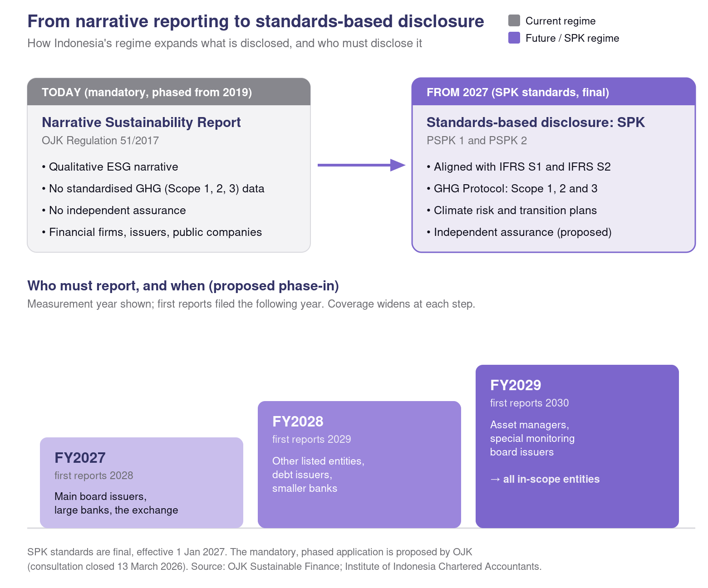Click 'Asset managers, special monitoring board issuers'

[x=532, y=438]
